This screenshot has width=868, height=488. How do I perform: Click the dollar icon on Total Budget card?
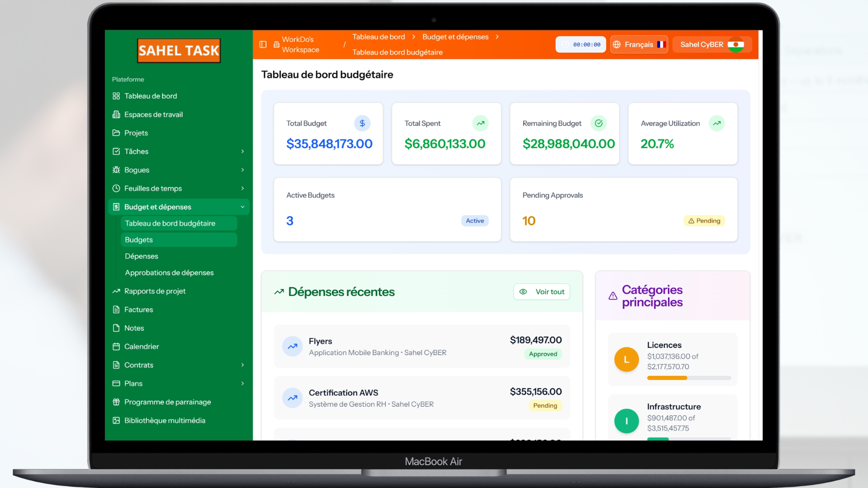362,123
